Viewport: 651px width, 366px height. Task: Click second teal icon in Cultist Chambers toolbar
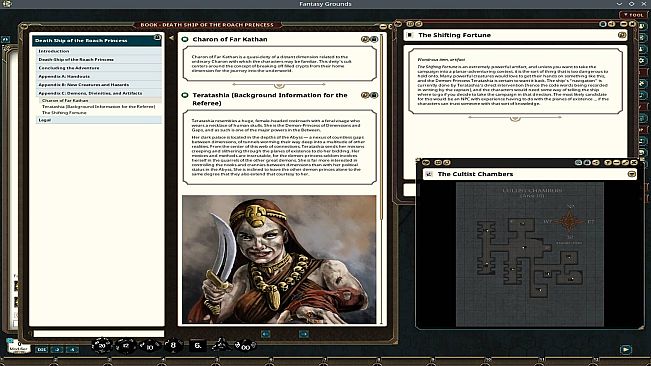(587, 162)
